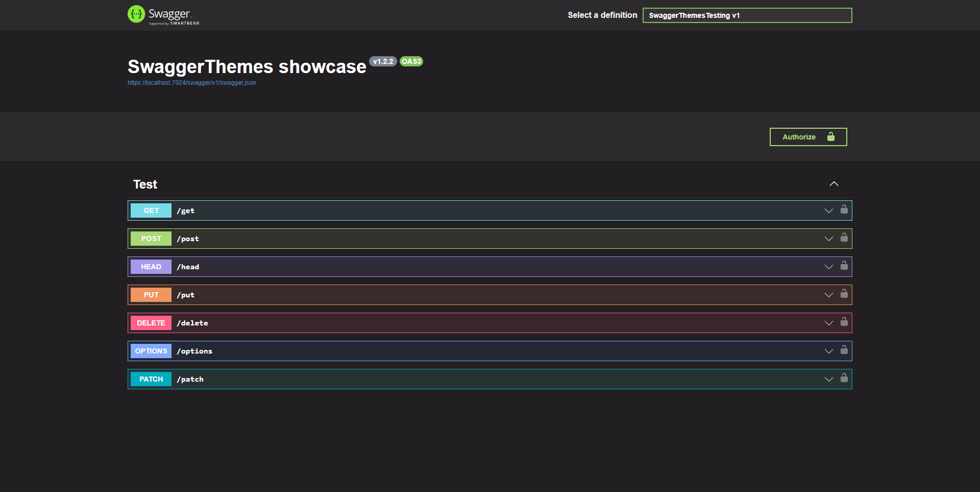Click the Test section heading

145,184
